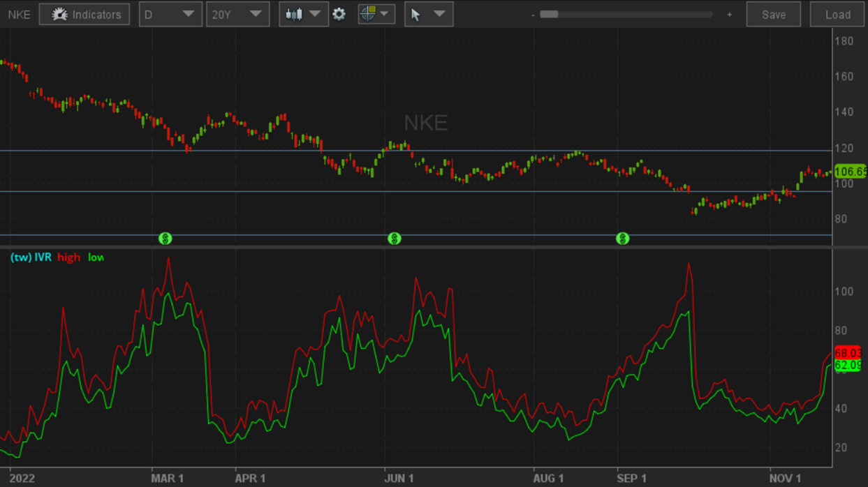Click the 140 price axis label

844,112
